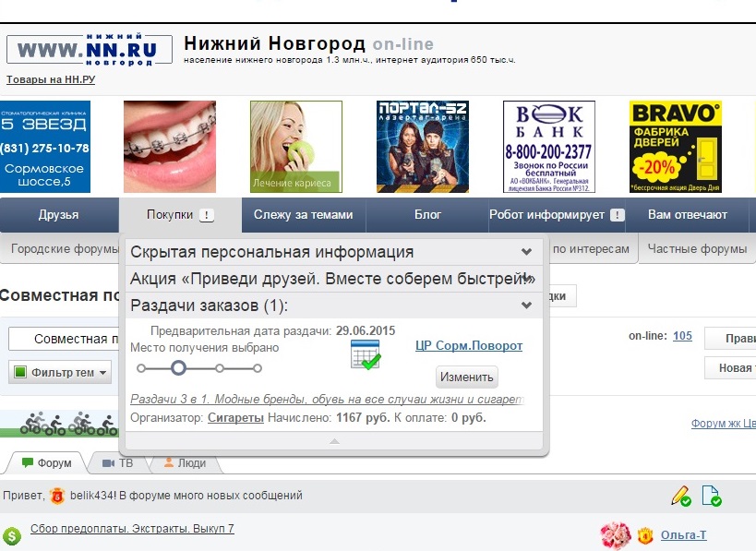Screen dimensions: 756x551
Task: Open the ЦР Сорм.Поворот link
Action: tap(467, 345)
